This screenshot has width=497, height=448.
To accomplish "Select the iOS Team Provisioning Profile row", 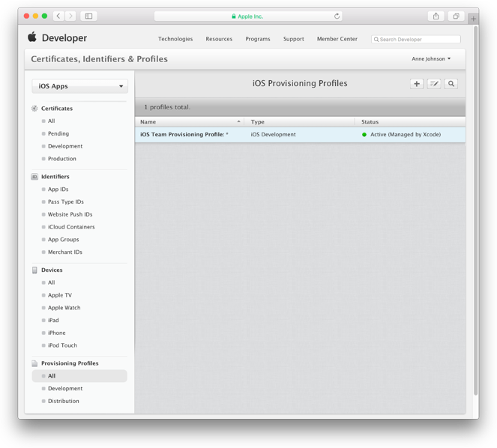I will pos(300,135).
